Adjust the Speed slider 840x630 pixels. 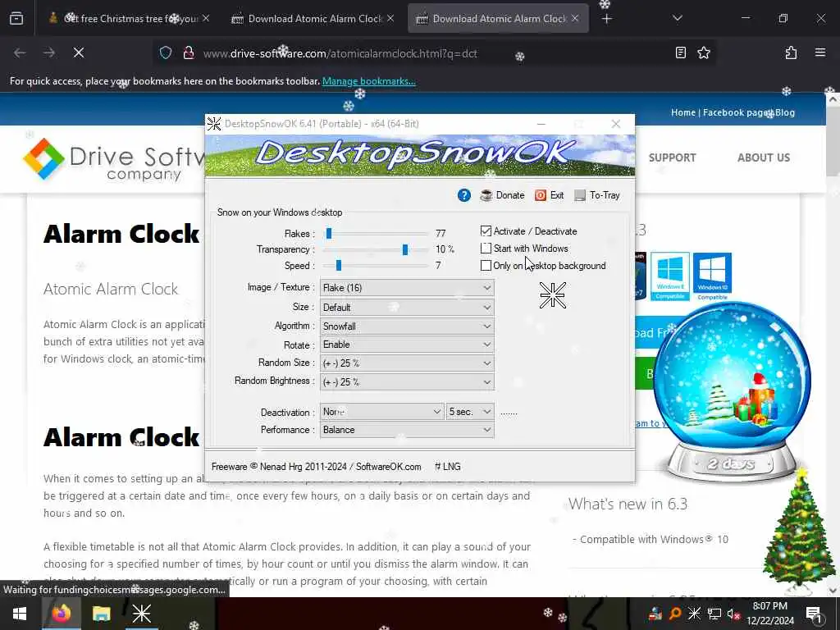[338, 266]
